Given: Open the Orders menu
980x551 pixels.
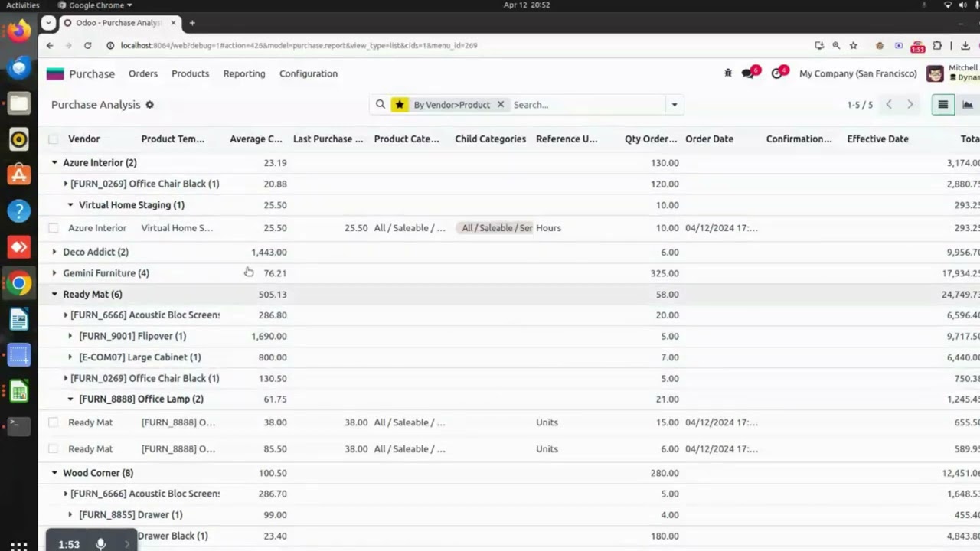Looking at the screenshot, I should coord(143,73).
